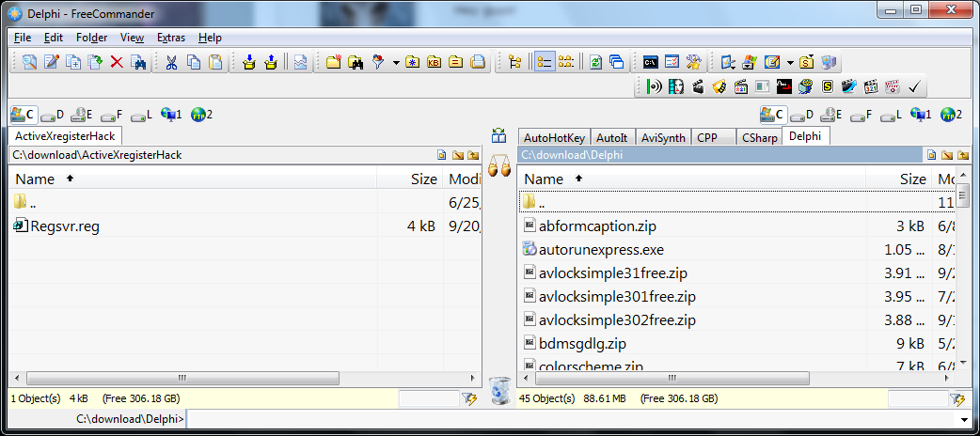Click the file view magnifier icon
The image size is (980, 436).
[29, 62]
